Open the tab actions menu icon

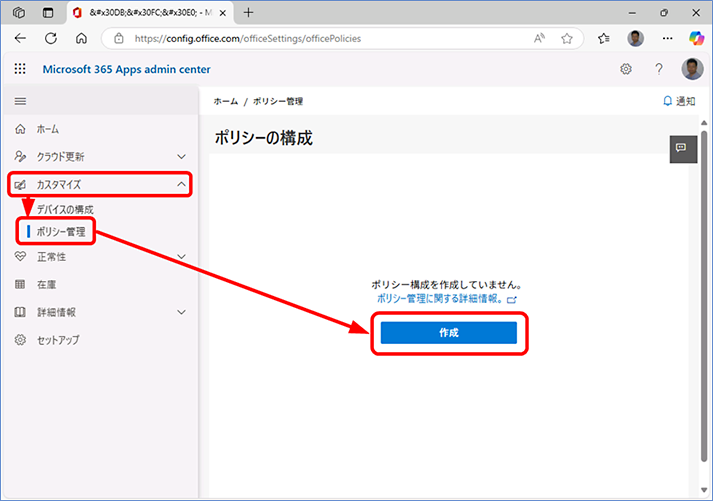pyautogui.click(x=48, y=13)
